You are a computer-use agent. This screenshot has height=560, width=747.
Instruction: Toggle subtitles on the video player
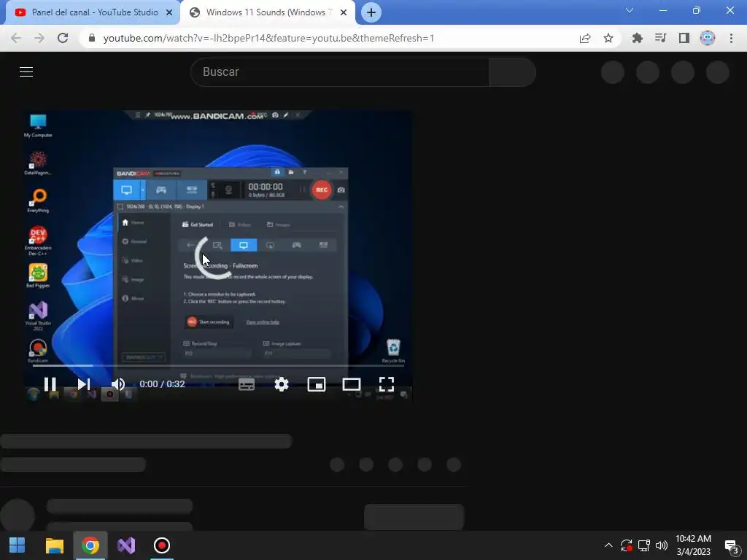(247, 384)
